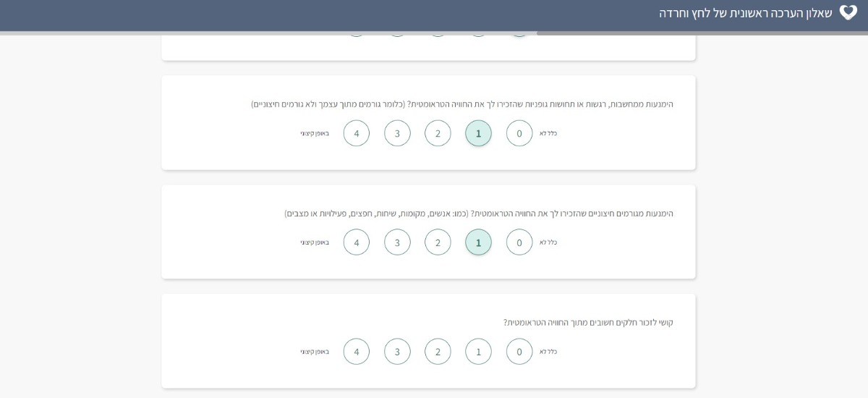Select 1 for avoiding external reminders question
Screen dimensions: 868x398
pos(478,242)
